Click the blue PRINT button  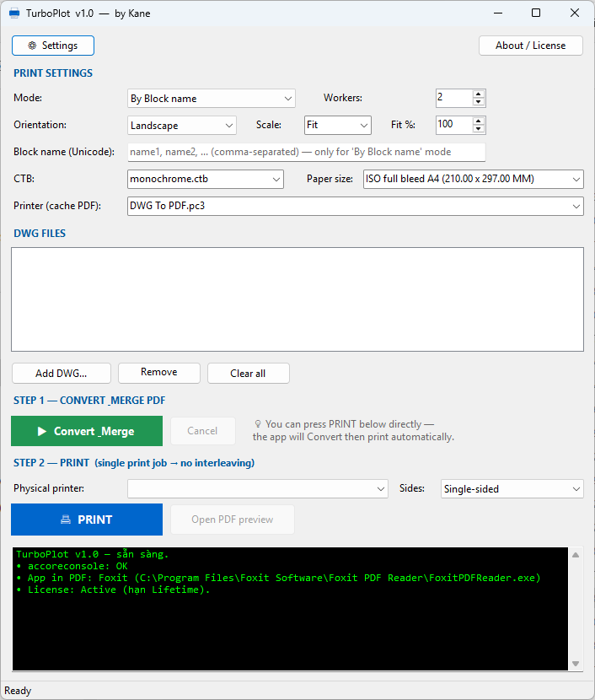[87, 520]
